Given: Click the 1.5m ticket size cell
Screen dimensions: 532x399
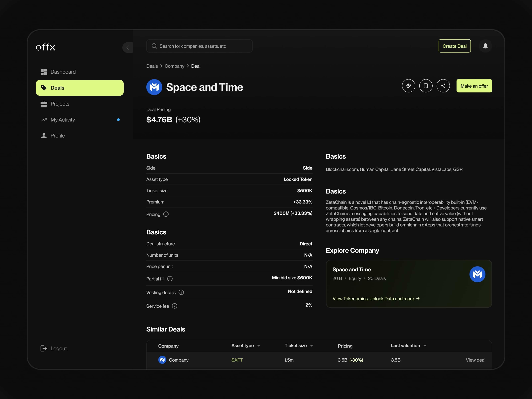Looking at the screenshot, I should 289,360.
